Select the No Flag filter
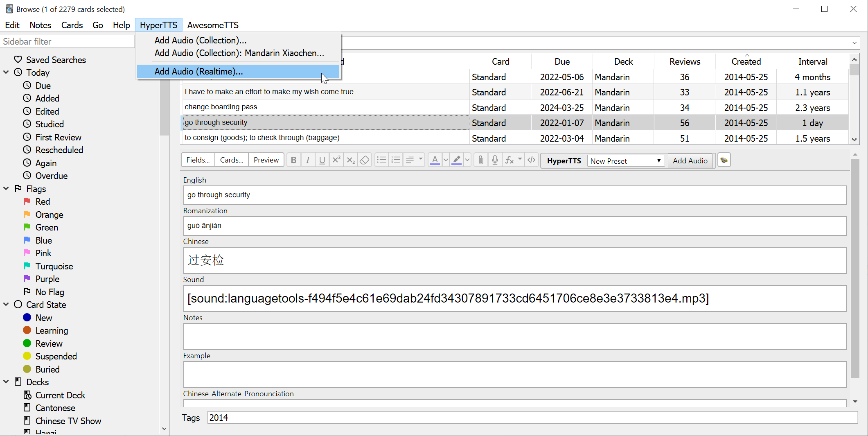This screenshot has height=436, width=868. tap(50, 292)
